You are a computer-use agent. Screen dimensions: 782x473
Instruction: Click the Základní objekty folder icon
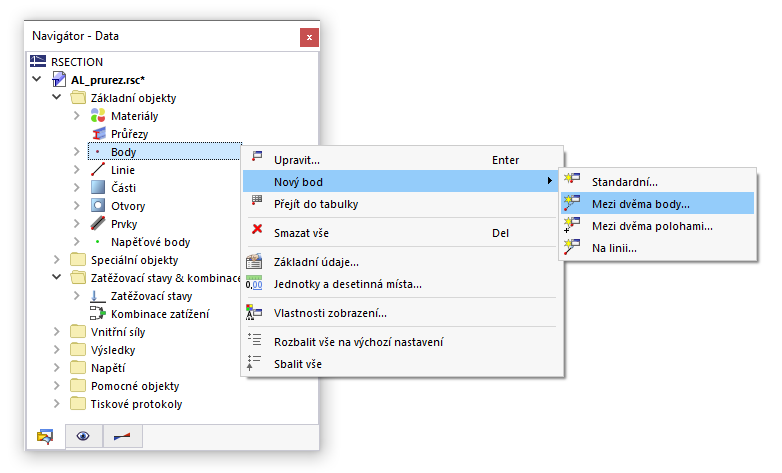[78, 97]
